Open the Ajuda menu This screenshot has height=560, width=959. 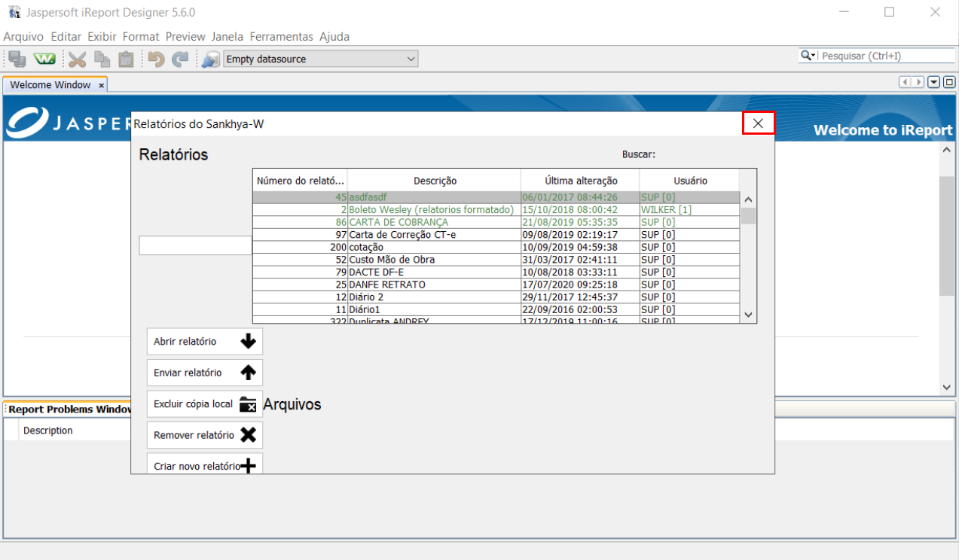point(334,36)
